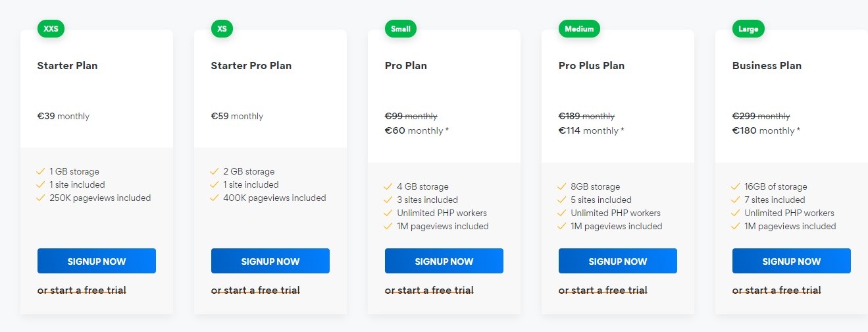Start a free trial of Starter Plan

pyautogui.click(x=82, y=290)
